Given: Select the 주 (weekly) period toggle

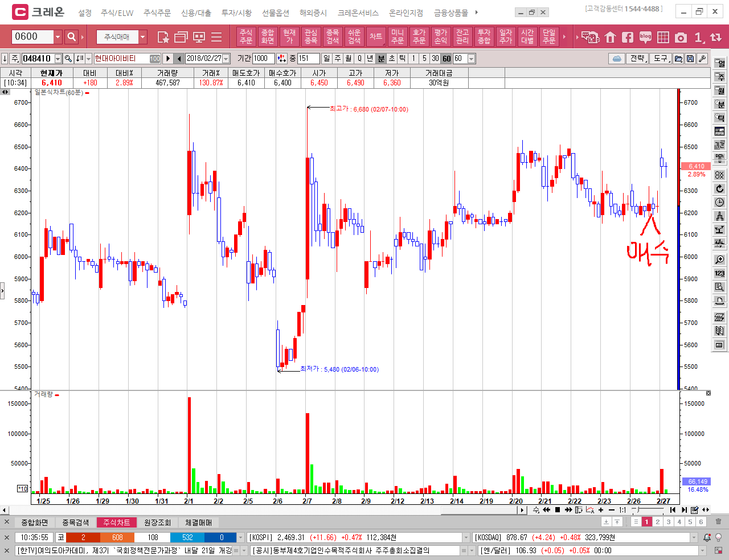Looking at the screenshot, I should coord(337,59).
